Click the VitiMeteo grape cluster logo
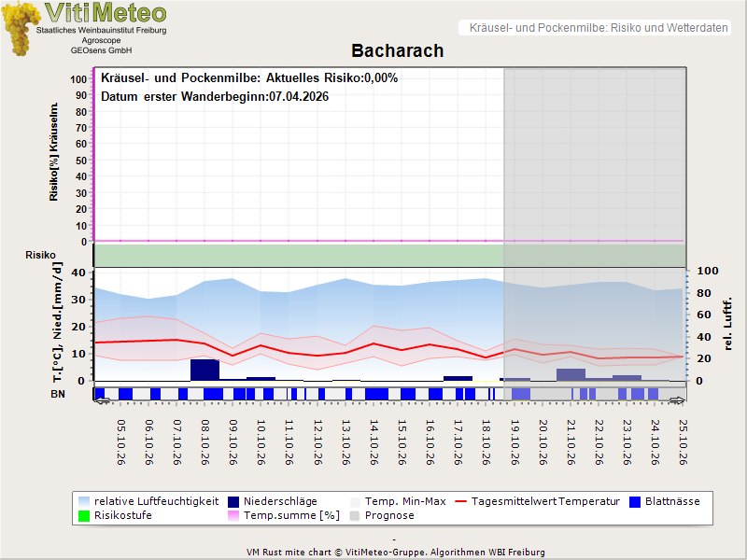The height and width of the screenshot is (560, 747). 20,29
